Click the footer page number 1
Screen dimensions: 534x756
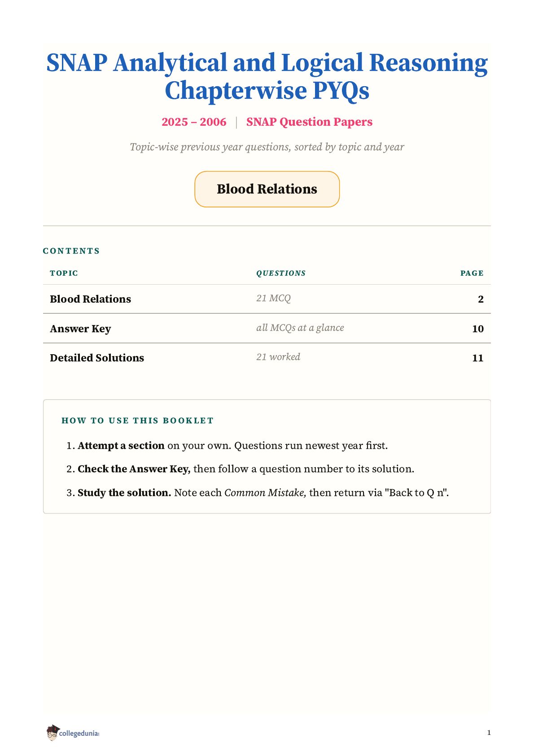(489, 733)
